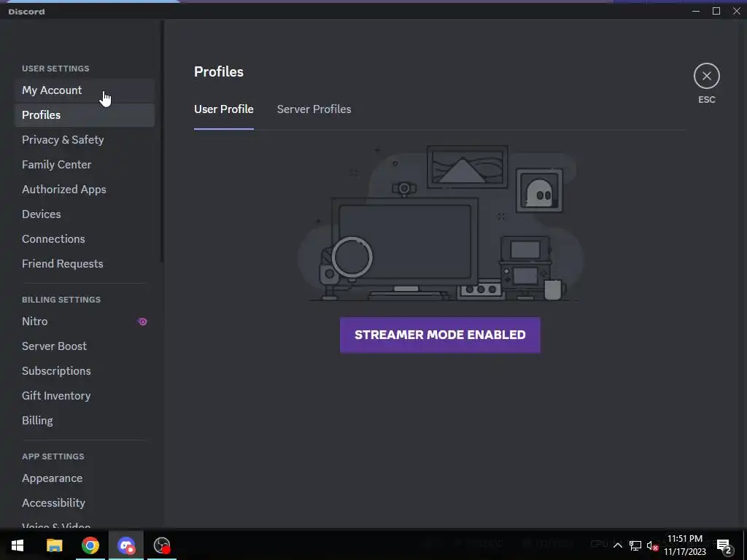Open Appearance settings
The width and height of the screenshot is (747, 560).
click(x=85, y=478)
